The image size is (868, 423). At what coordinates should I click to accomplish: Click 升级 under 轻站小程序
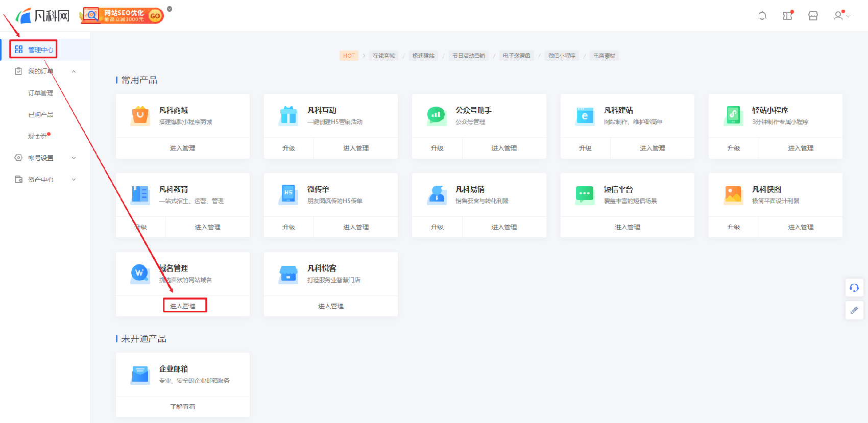tap(734, 148)
